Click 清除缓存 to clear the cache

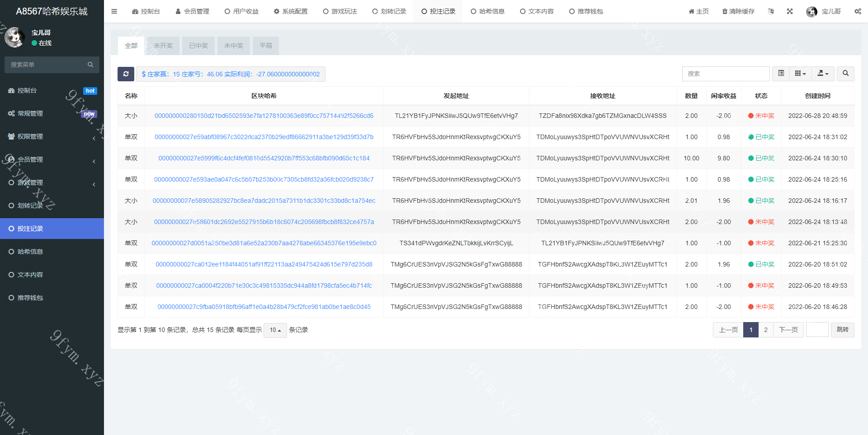(738, 11)
